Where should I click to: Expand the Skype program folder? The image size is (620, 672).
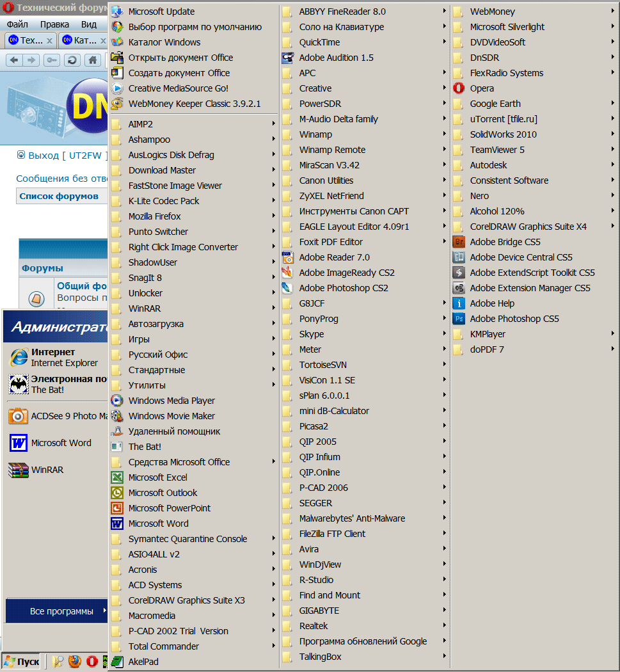click(311, 334)
